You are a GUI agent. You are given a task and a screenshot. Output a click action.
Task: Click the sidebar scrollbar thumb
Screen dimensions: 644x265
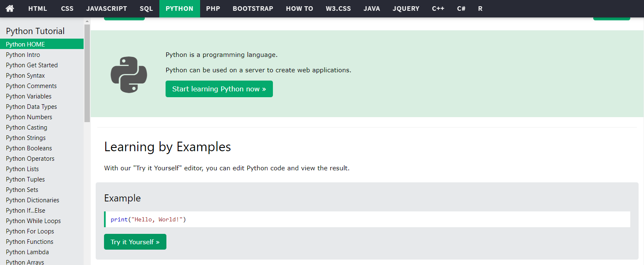tap(87, 73)
